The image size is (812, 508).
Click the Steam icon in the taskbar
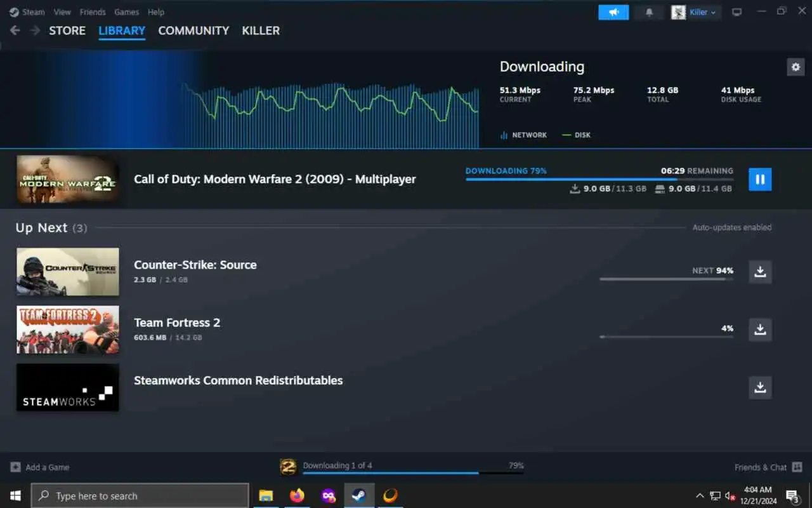click(359, 495)
